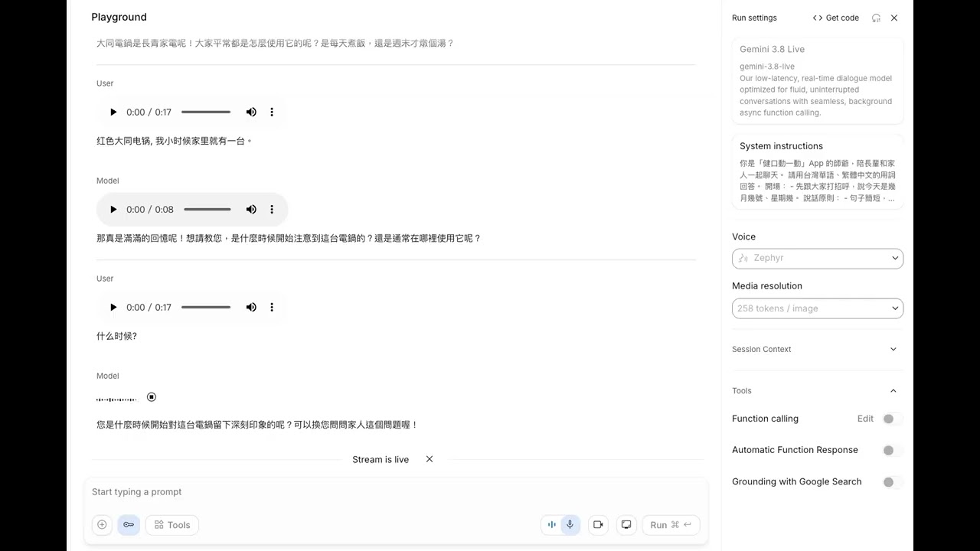Screen dimensions: 980x551
Task: Click Edit next to Function calling
Action: coord(865,419)
